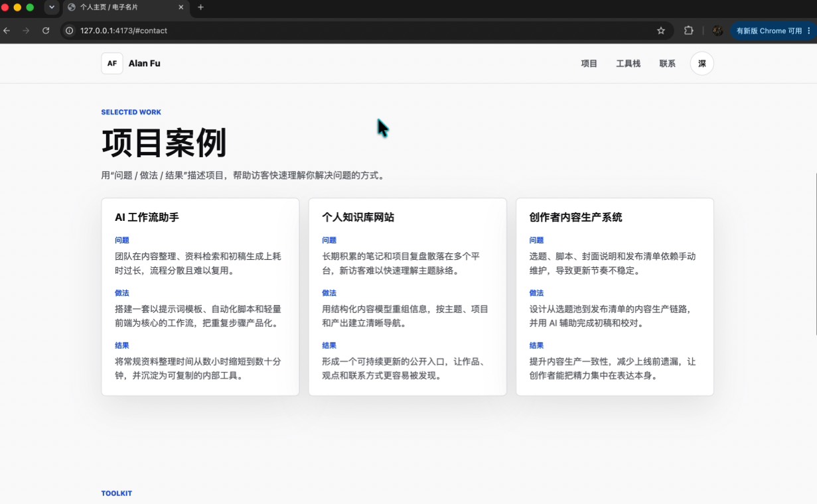The image size is (817, 504).
Task: Close the browser window (red button)
Action: pos(5,7)
